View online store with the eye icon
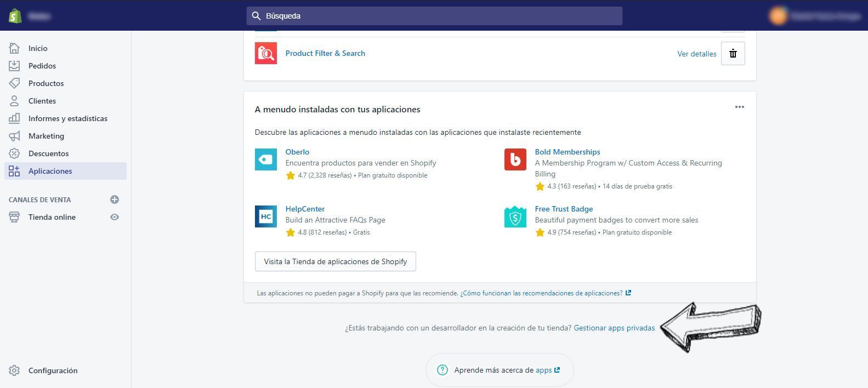The height and width of the screenshot is (388, 868). (x=115, y=217)
